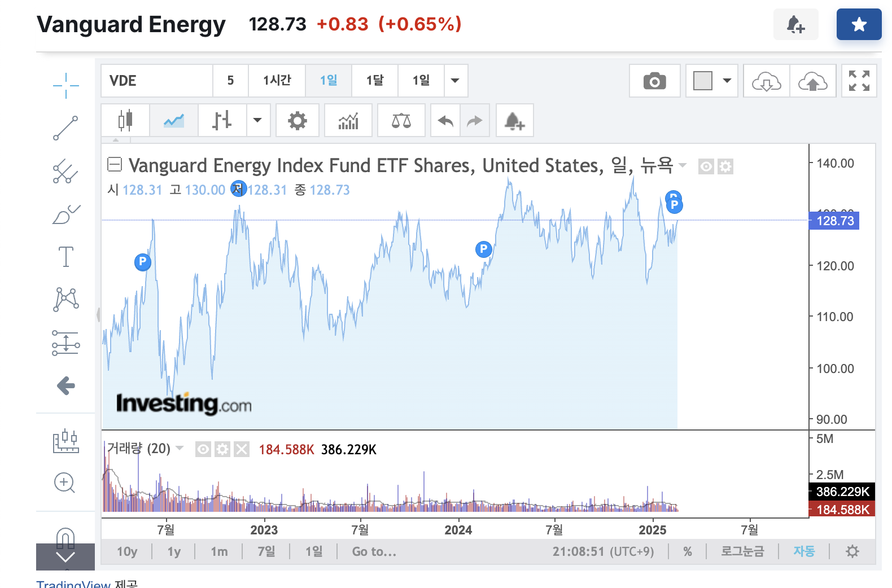The width and height of the screenshot is (892, 588).
Task: Select the 1달 interval
Action: [x=375, y=81]
